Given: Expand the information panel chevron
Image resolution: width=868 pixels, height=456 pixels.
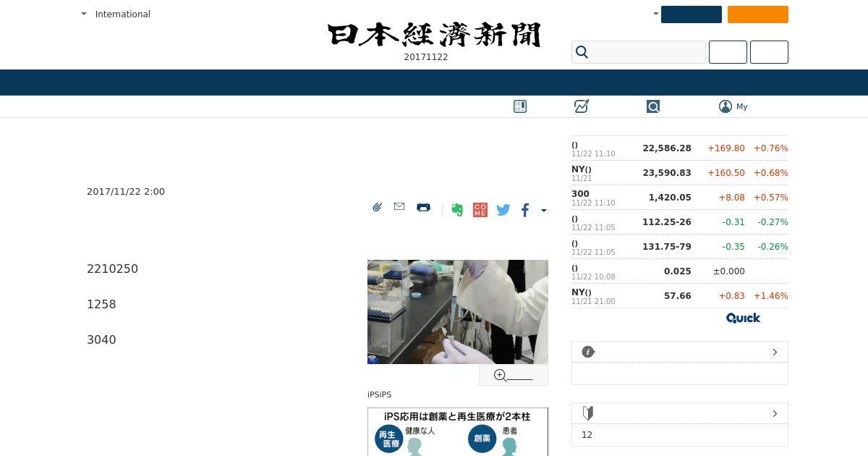Looking at the screenshot, I should click(775, 352).
